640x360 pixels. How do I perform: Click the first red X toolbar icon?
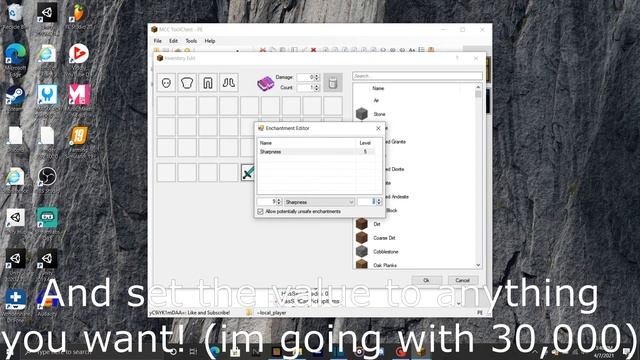[x=263, y=50]
